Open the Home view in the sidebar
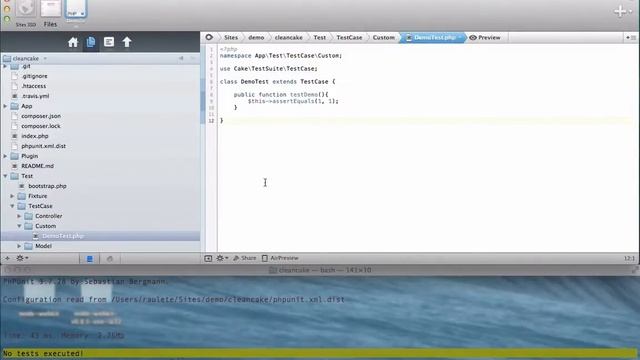 [73, 42]
